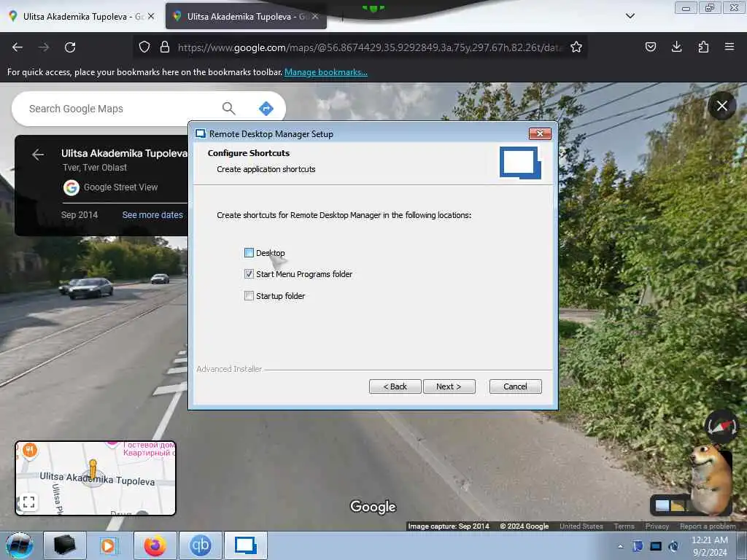Open the black box taskbar app
Viewport: 747px width, 560px height.
click(x=65, y=545)
